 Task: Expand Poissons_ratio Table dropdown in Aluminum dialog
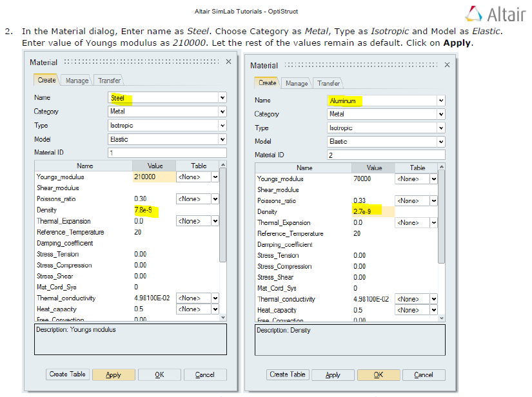point(433,200)
